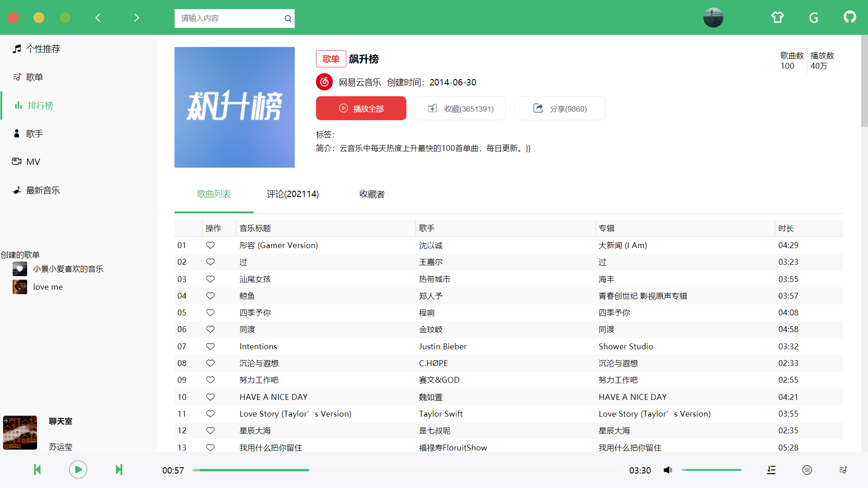This screenshot has width=868, height=488.
Task: Toggle playback order mode icon
Action: (x=771, y=470)
